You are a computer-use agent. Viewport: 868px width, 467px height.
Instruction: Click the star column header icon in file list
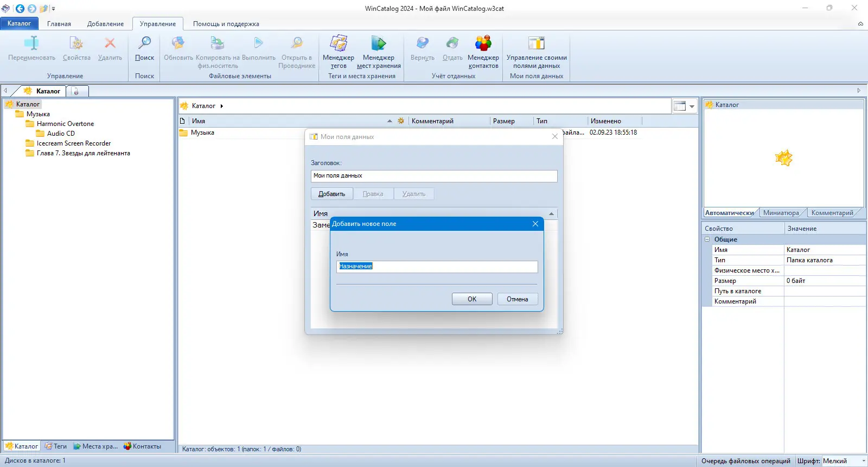tap(401, 121)
